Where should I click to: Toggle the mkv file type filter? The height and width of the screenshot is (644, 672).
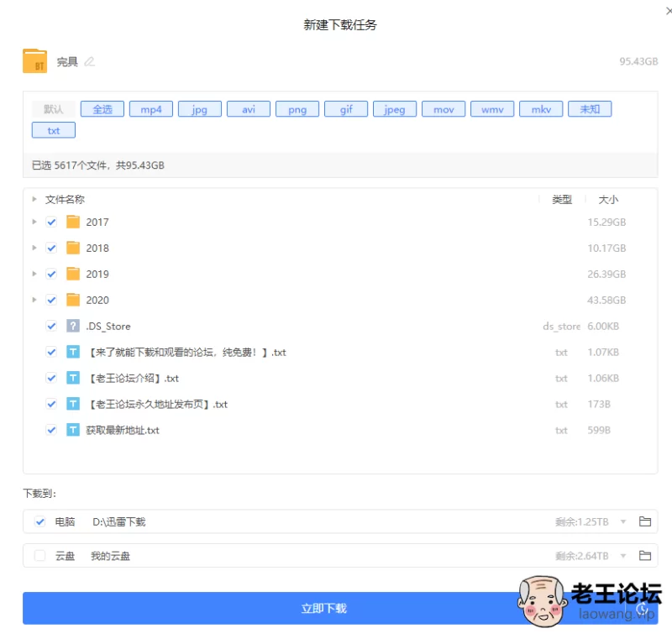(541, 109)
